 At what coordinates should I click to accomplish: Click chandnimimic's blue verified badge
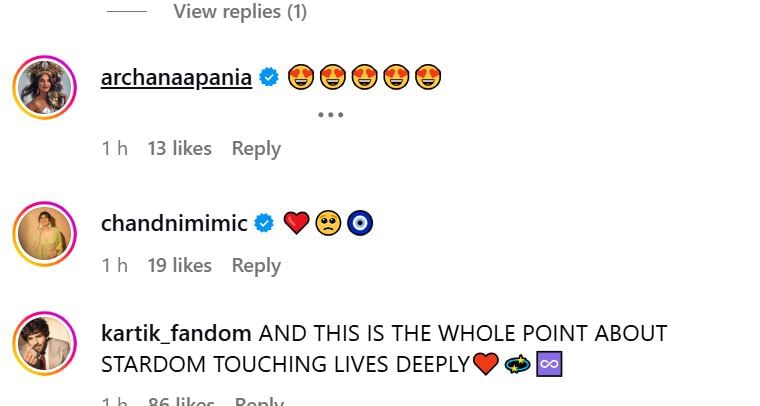pyautogui.click(x=265, y=223)
